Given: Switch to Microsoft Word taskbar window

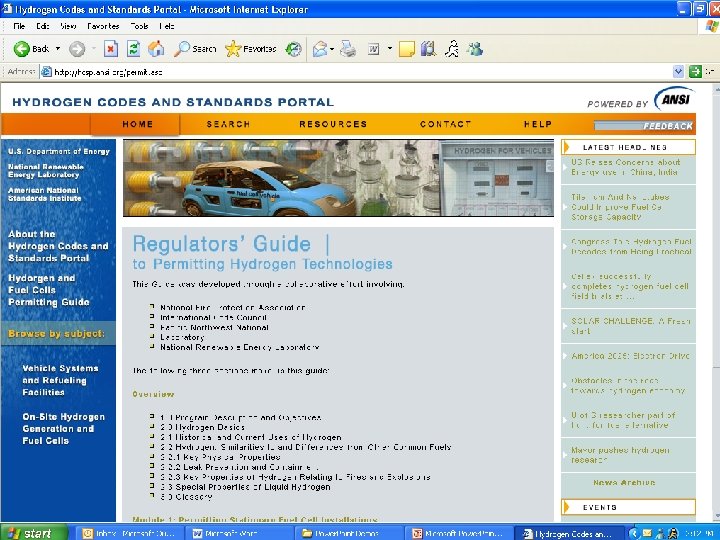Looking at the screenshot, I should pyautogui.click(x=242, y=533).
